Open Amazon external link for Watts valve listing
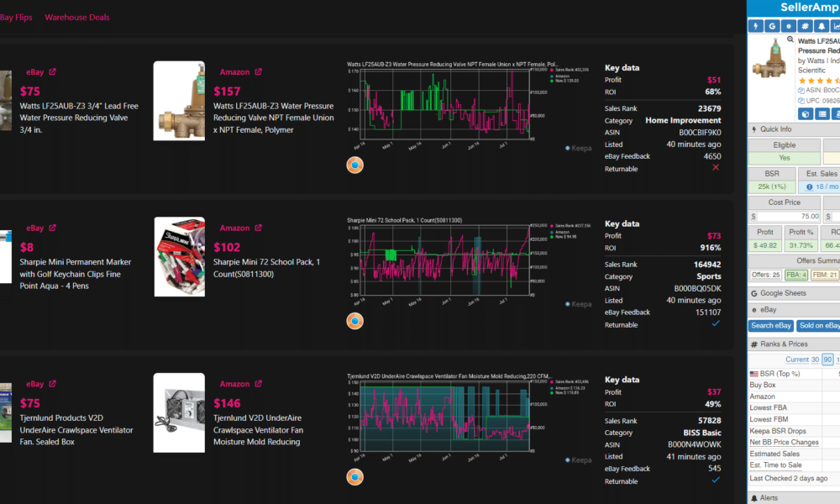840x504 pixels. coord(258,71)
